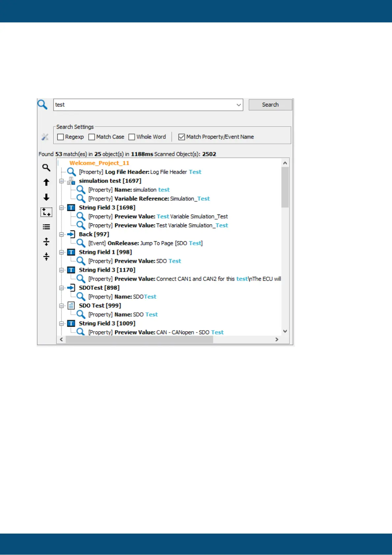The width and height of the screenshot is (392, 555).
Task: Collapse the SDOTest [898] node
Action: (x=61, y=288)
